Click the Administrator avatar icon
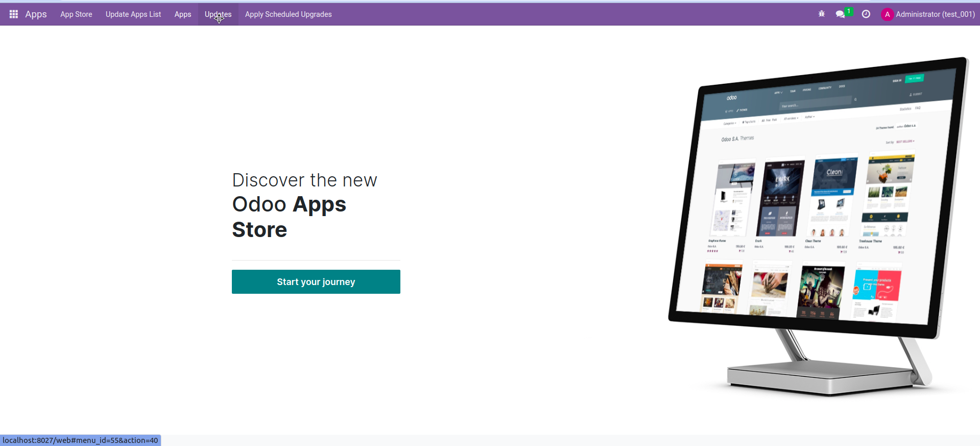This screenshot has width=980, height=446. click(888, 14)
